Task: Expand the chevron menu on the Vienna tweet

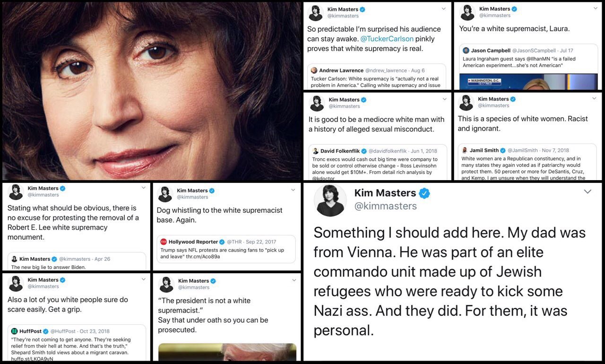Action: pyautogui.click(x=588, y=191)
